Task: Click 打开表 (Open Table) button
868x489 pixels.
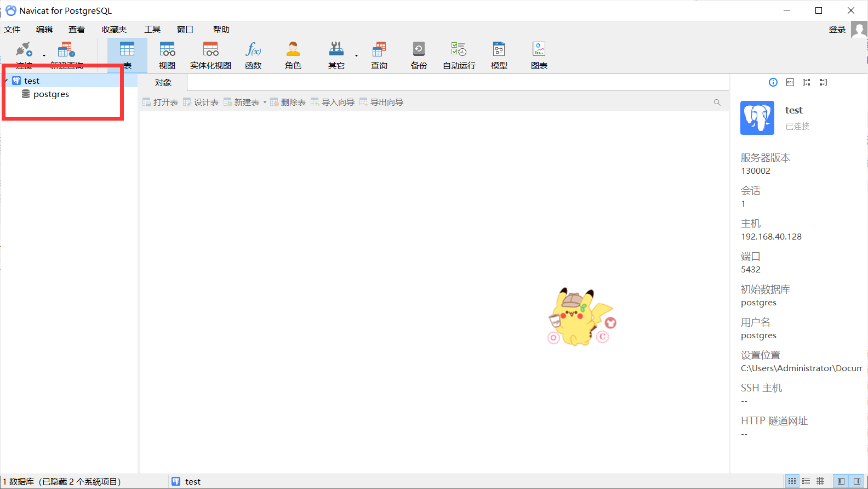Action: click(161, 103)
